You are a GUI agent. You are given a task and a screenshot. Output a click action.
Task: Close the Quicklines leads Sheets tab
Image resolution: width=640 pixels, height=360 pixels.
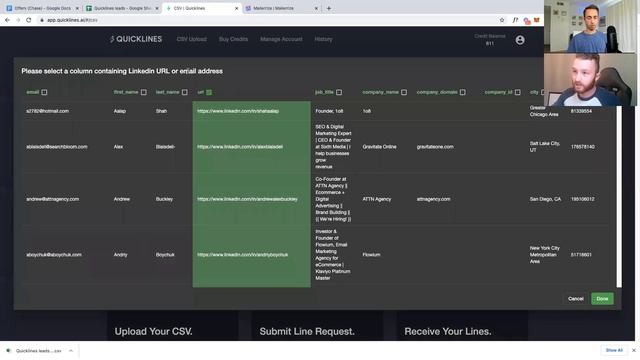[x=157, y=8]
